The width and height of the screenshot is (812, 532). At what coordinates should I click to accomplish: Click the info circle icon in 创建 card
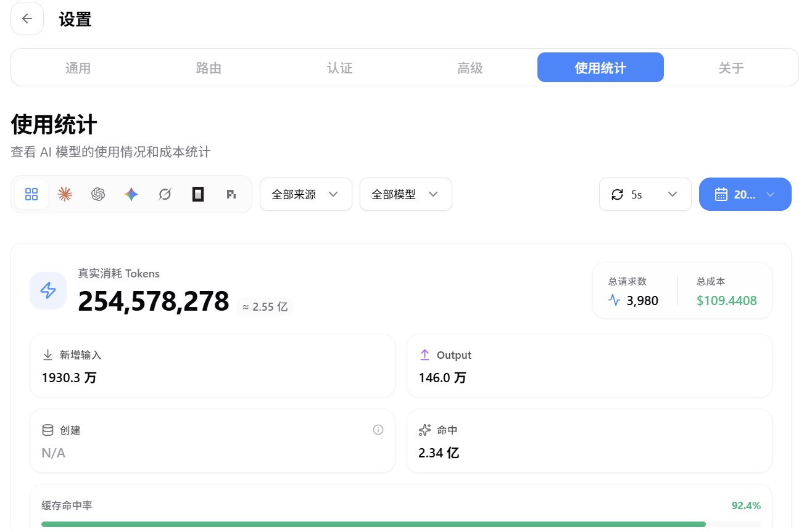[x=378, y=430]
